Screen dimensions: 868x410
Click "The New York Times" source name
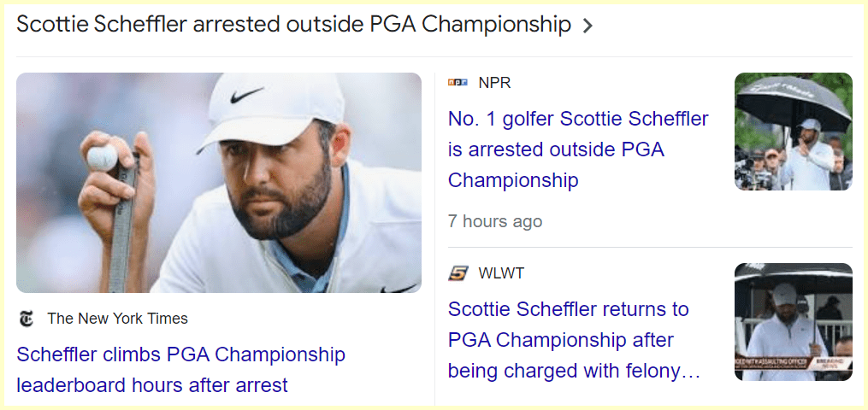[117, 319]
